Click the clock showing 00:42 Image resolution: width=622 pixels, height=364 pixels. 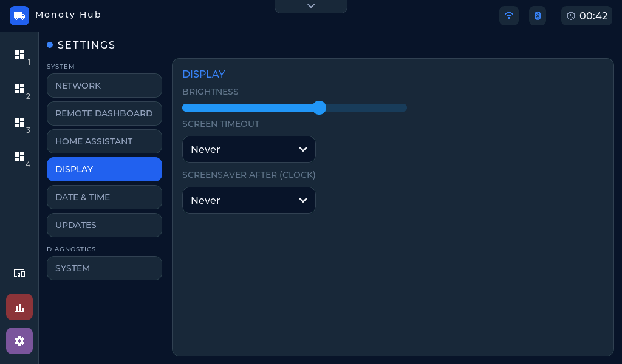[587, 16]
